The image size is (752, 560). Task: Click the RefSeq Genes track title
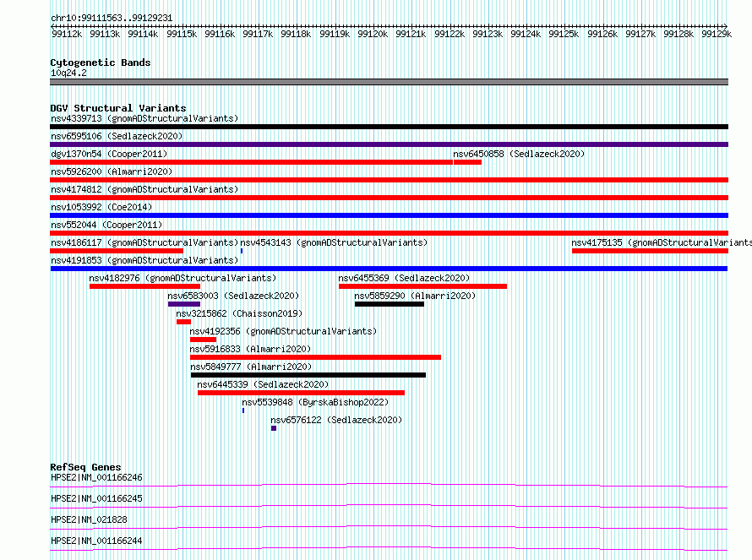point(86,467)
